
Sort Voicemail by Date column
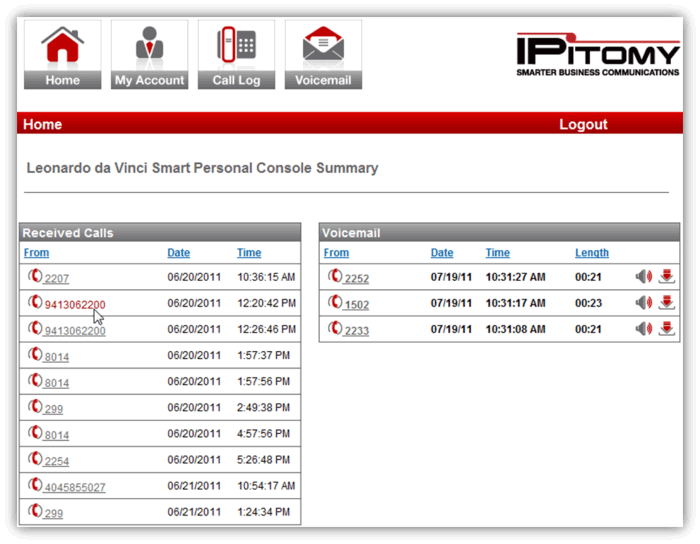pyautogui.click(x=442, y=253)
